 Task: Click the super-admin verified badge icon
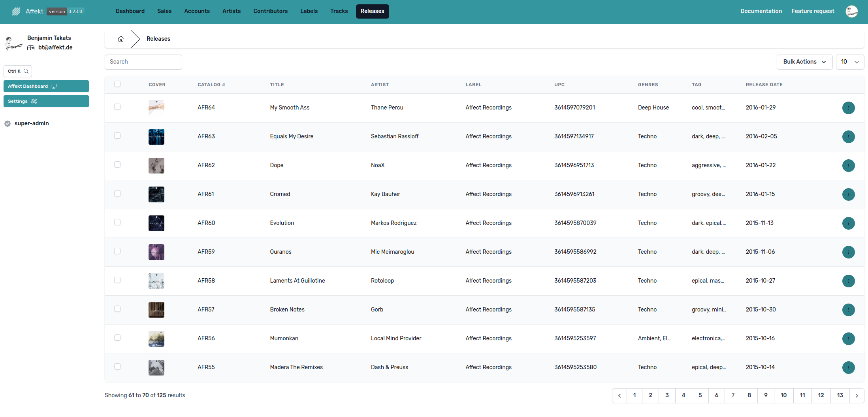8,123
